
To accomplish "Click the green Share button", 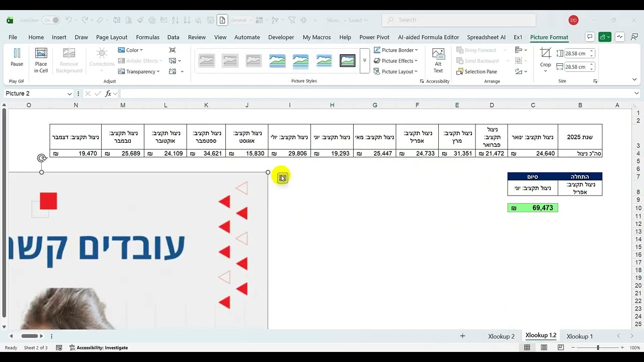I will tap(605, 37).
